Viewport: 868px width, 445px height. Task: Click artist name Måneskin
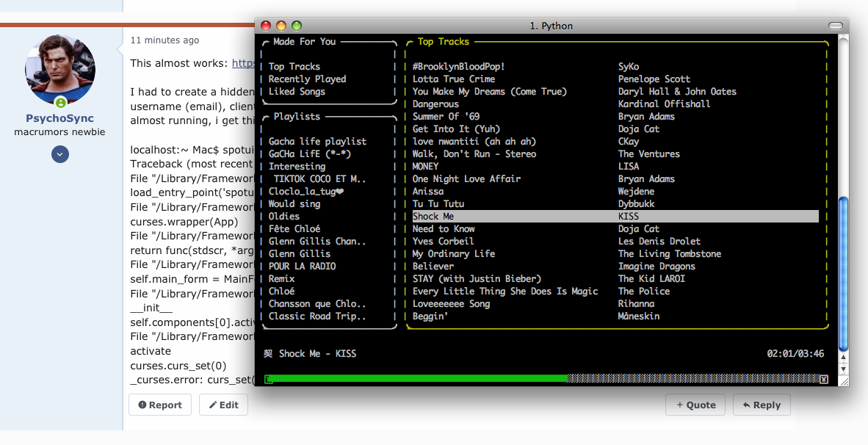tap(638, 316)
